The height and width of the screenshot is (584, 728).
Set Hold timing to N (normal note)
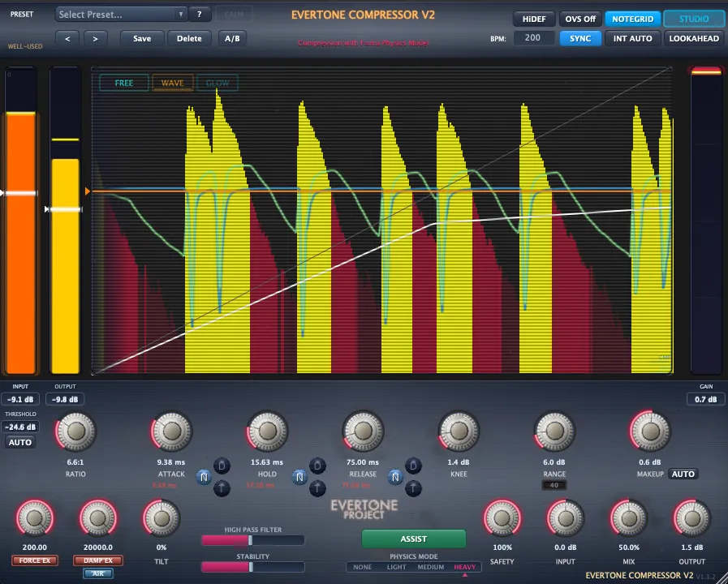299,477
